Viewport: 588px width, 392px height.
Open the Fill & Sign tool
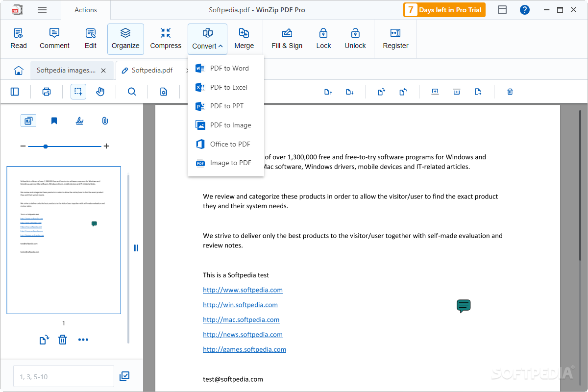click(287, 39)
